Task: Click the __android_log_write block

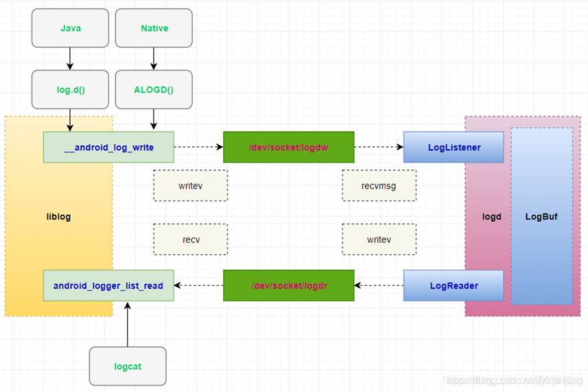Action: [x=108, y=147]
